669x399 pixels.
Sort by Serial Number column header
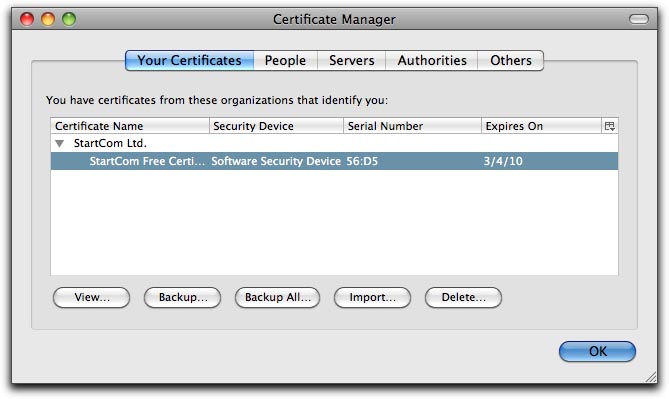tap(413, 126)
